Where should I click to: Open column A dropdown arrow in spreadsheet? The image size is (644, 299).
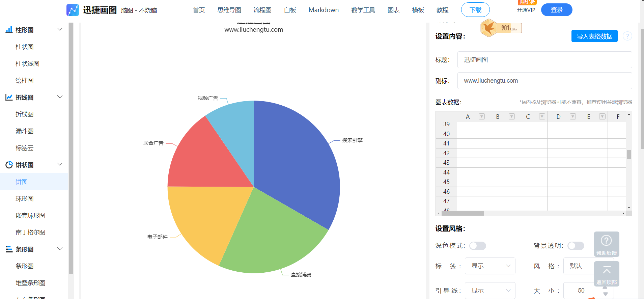[x=481, y=116]
